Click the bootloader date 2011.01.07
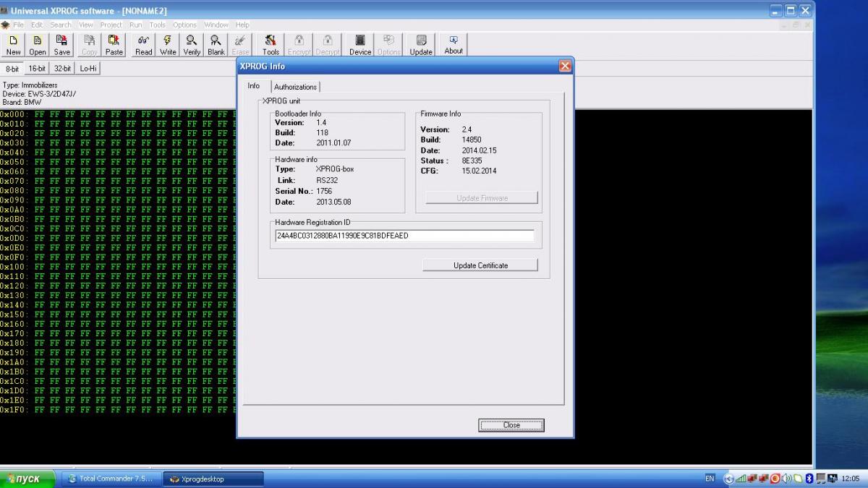Image resolution: width=868 pixels, height=488 pixels. 333,143
